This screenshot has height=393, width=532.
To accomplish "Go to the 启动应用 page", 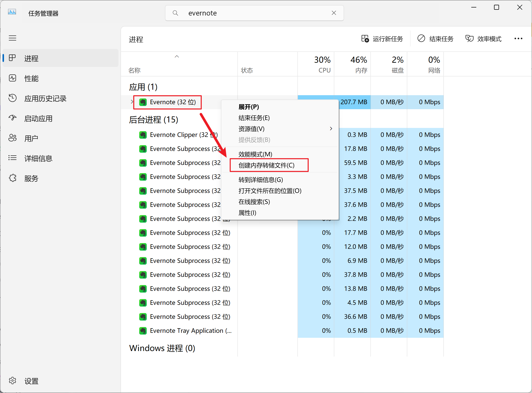I will [x=60, y=118].
